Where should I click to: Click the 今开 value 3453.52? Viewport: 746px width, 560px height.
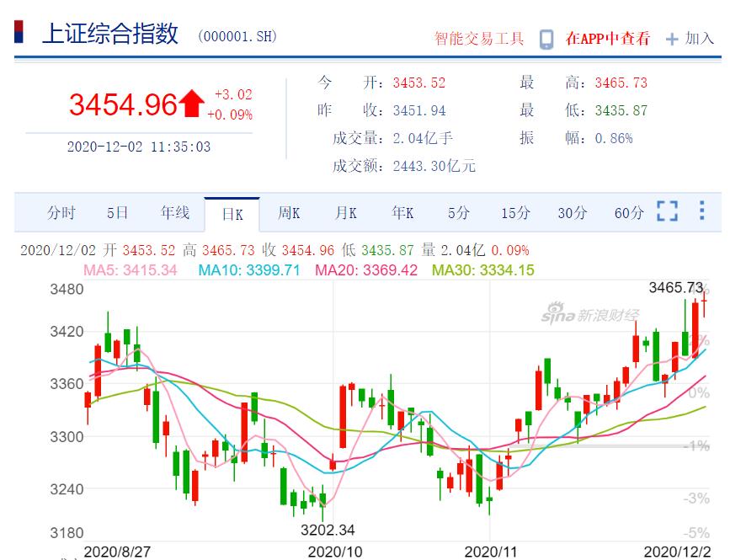(x=419, y=83)
